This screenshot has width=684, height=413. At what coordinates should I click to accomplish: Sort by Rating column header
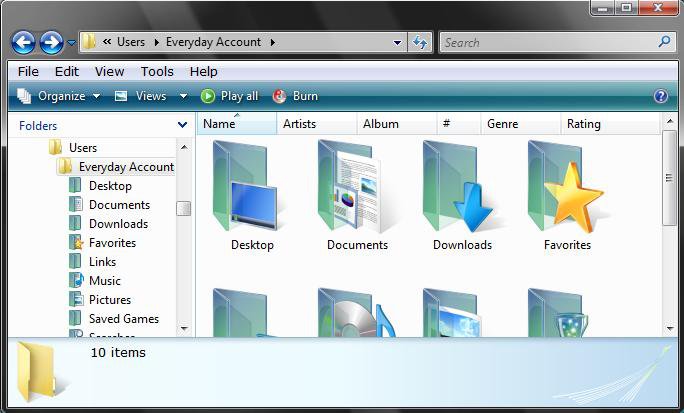pyautogui.click(x=611, y=124)
